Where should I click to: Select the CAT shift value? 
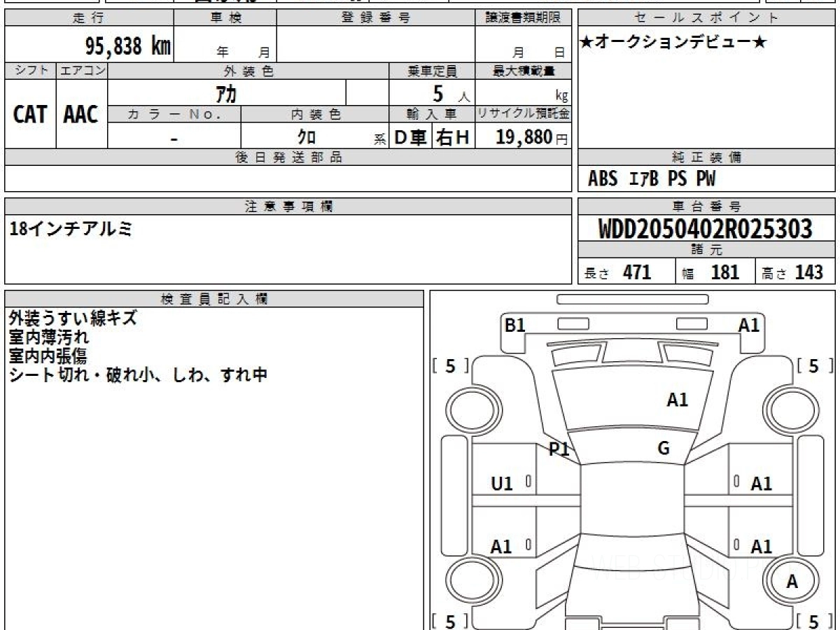pos(30,114)
